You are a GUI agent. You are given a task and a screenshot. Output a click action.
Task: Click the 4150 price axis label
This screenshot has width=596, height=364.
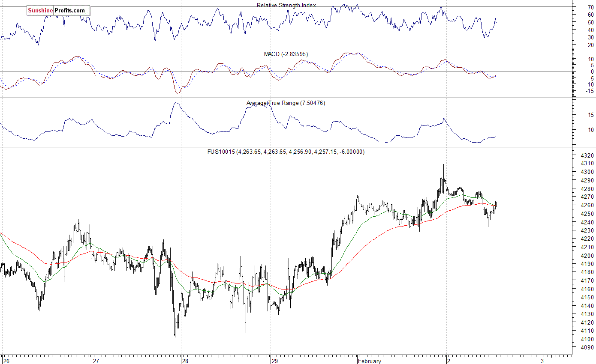588,297
